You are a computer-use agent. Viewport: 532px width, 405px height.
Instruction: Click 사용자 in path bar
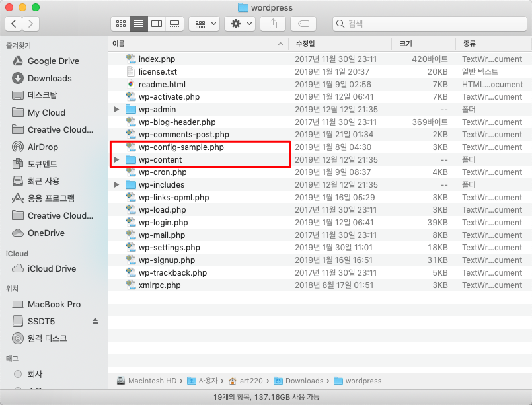tap(202, 381)
